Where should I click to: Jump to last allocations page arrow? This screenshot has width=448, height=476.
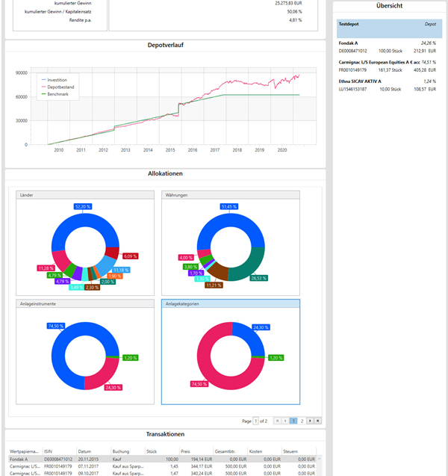coord(318,421)
